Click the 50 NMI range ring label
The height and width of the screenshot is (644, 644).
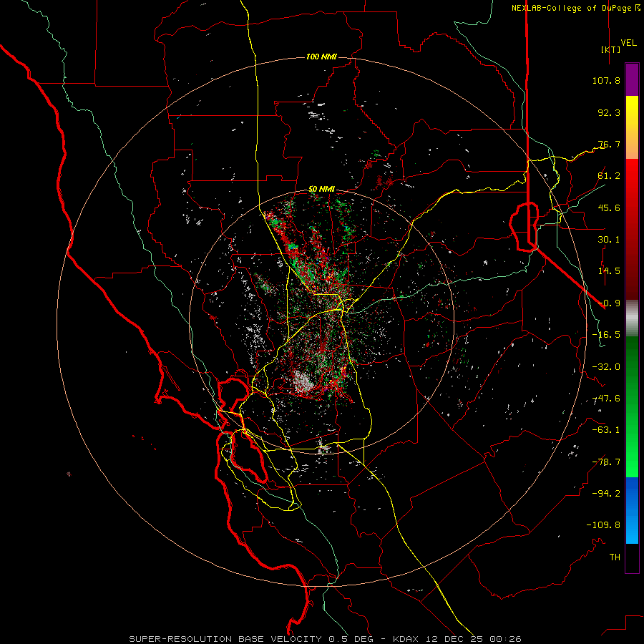321,190
